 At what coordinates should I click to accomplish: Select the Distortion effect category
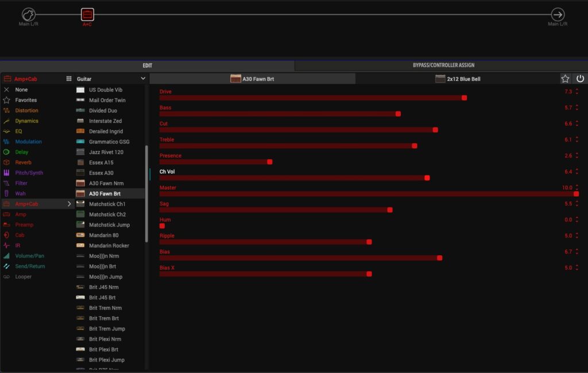[x=26, y=110]
